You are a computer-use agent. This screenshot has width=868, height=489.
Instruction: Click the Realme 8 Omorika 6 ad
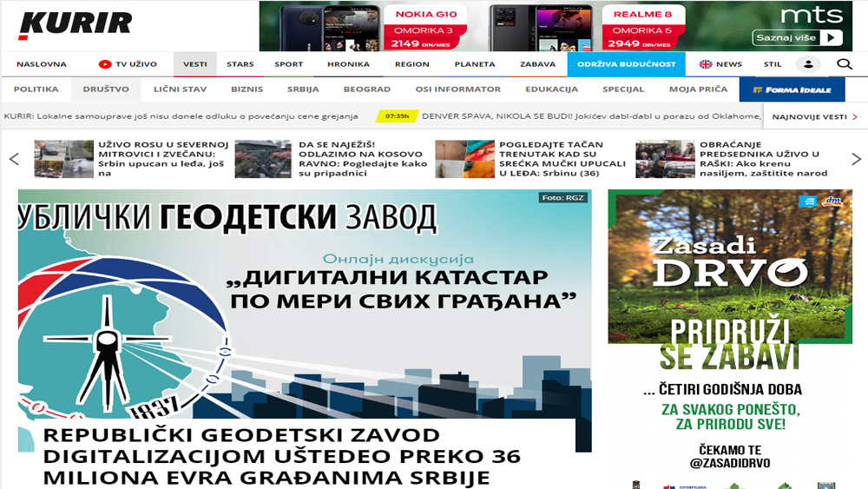(643, 27)
